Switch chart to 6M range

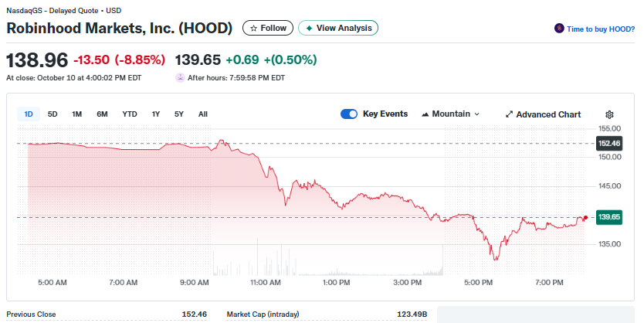[102, 114]
